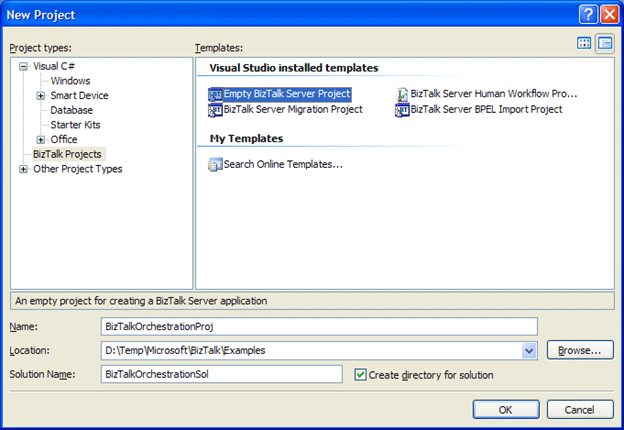Expand the Office tree node

pos(41,140)
